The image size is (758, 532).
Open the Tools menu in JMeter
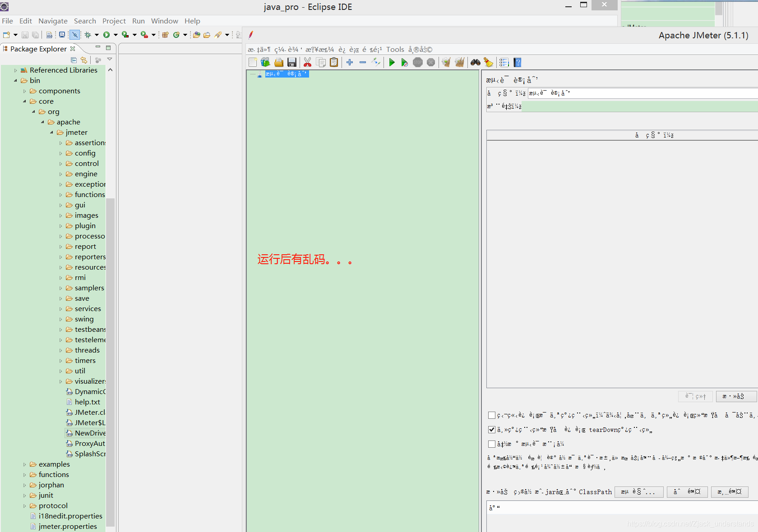(x=395, y=50)
